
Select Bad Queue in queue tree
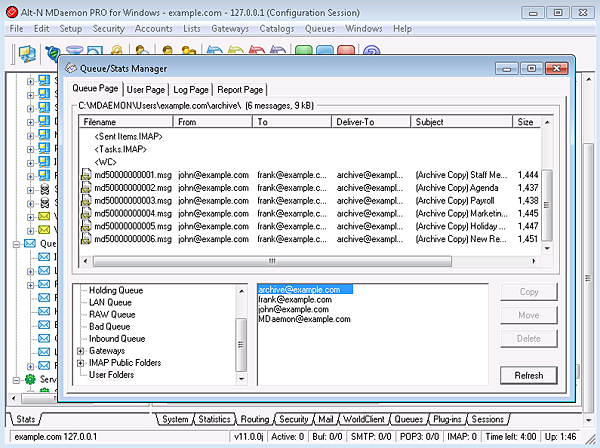pyautogui.click(x=109, y=327)
